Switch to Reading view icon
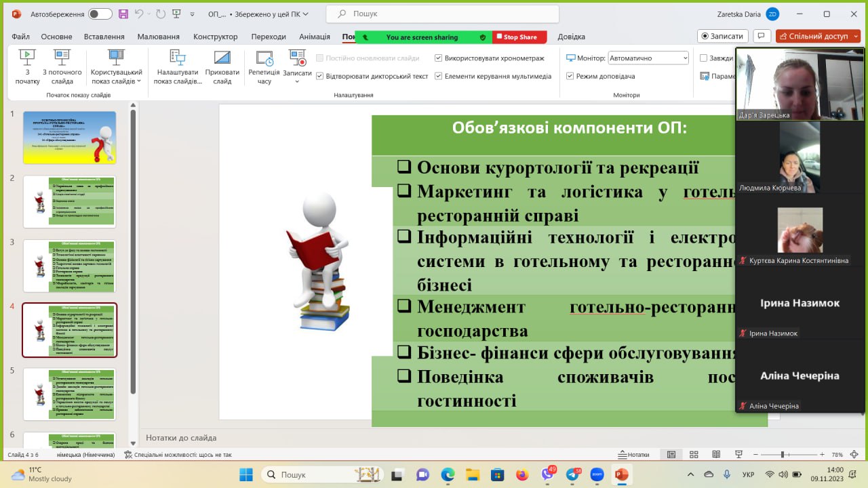 coord(716,455)
